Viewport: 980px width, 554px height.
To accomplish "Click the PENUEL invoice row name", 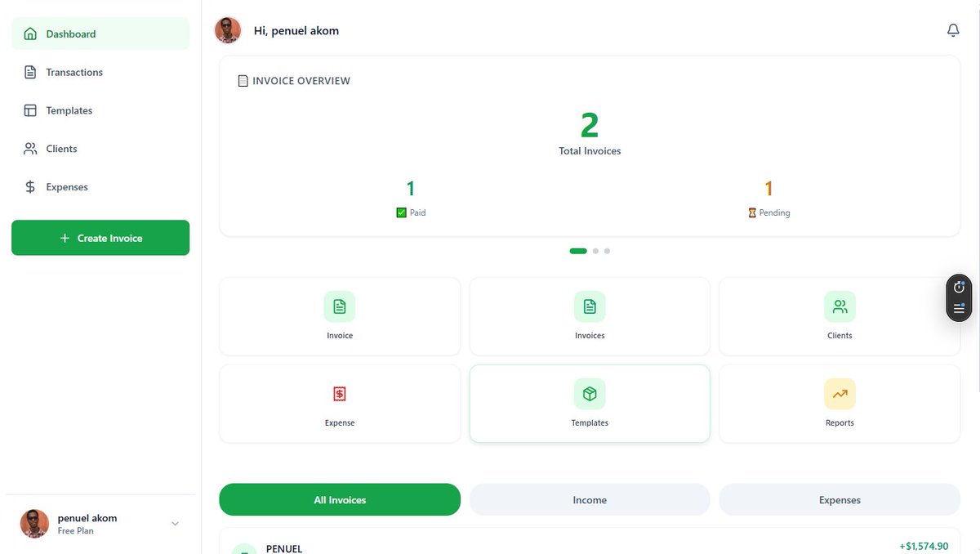I will [x=284, y=548].
